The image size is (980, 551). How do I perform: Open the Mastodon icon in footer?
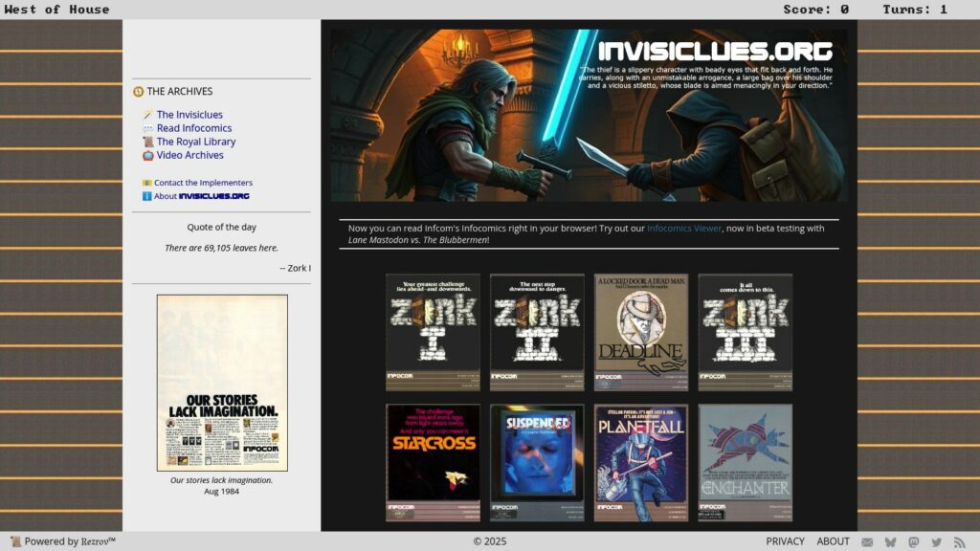pos(913,542)
